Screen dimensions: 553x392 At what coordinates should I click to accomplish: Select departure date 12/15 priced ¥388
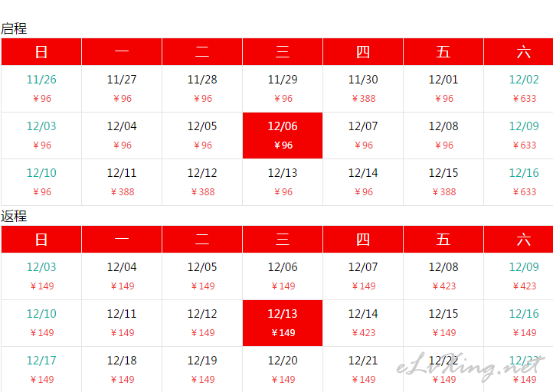click(443, 182)
